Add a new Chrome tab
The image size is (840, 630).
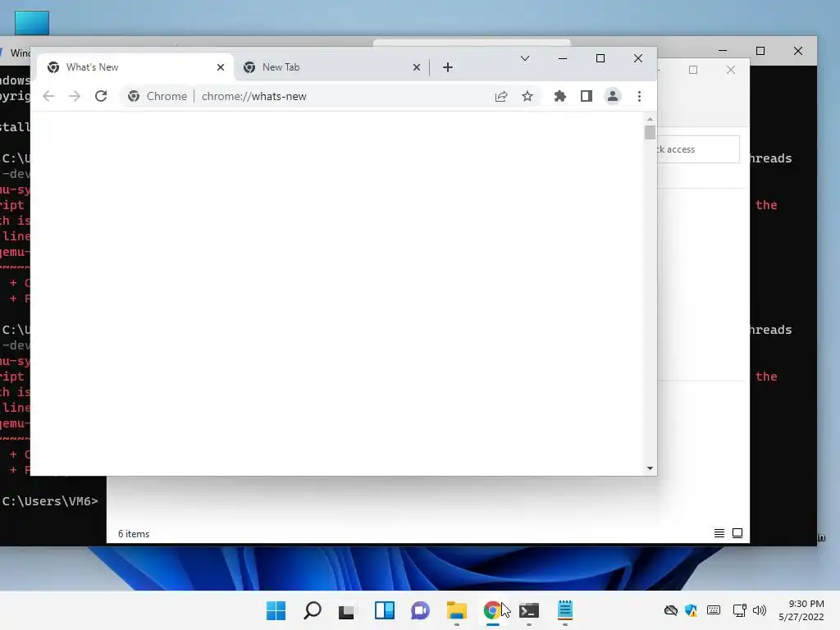pyautogui.click(x=448, y=67)
